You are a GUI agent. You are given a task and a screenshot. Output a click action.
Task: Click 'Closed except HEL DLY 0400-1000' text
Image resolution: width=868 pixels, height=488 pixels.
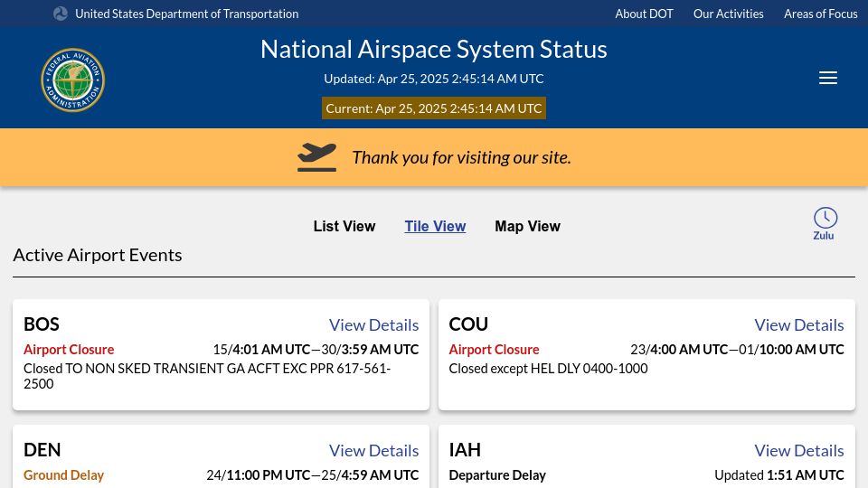(548, 369)
